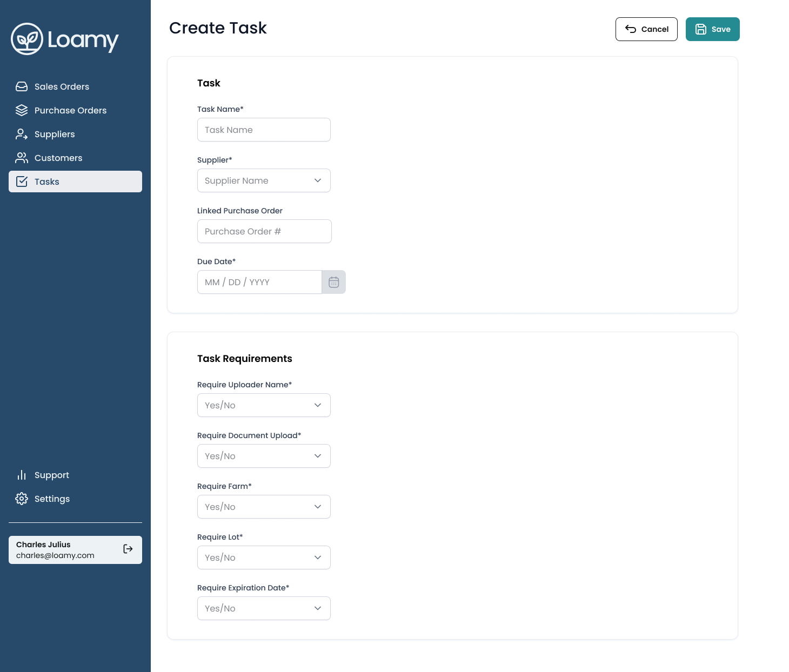Click the Require Document Upload* label
Image resolution: width=789 pixels, height=672 pixels.
tap(249, 435)
